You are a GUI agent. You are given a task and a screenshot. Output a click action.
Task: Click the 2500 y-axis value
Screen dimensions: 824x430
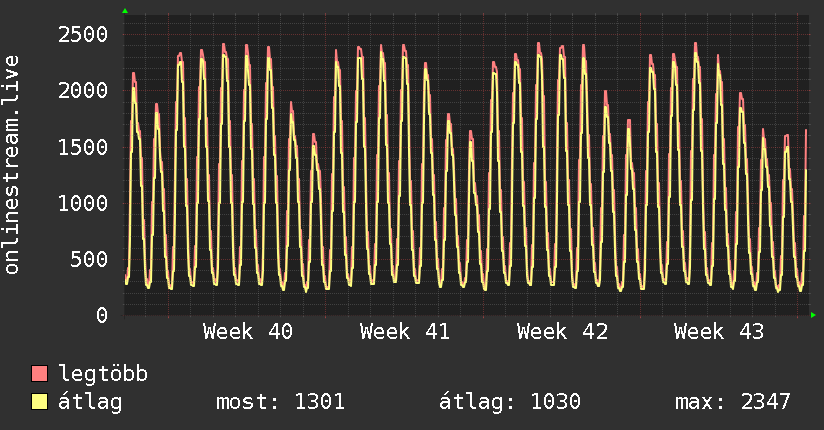(x=83, y=35)
